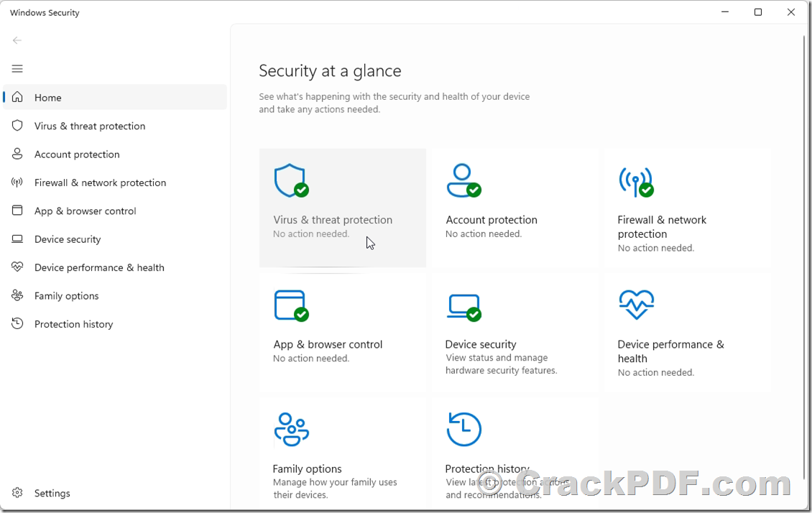The width and height of the screenshot is (812, 513).
Task: Click the large shield icon on Virus & threat protection tile
Action: (x=291, y=180)
